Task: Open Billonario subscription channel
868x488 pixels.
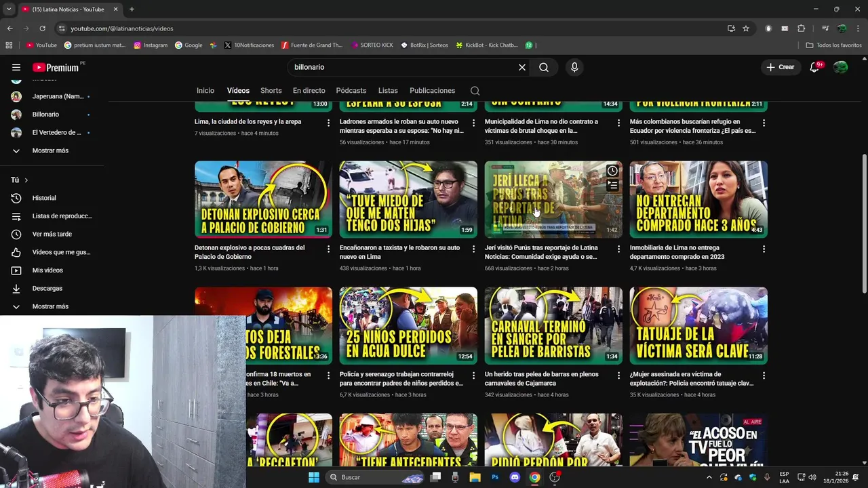Action: (x=45, y=115)
